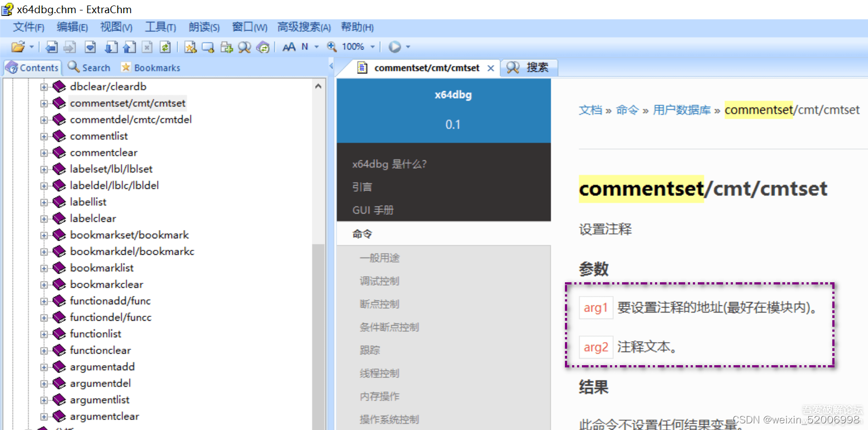Click the purple book icon beside functionclear
868x430 pixels.
point(59,350)
